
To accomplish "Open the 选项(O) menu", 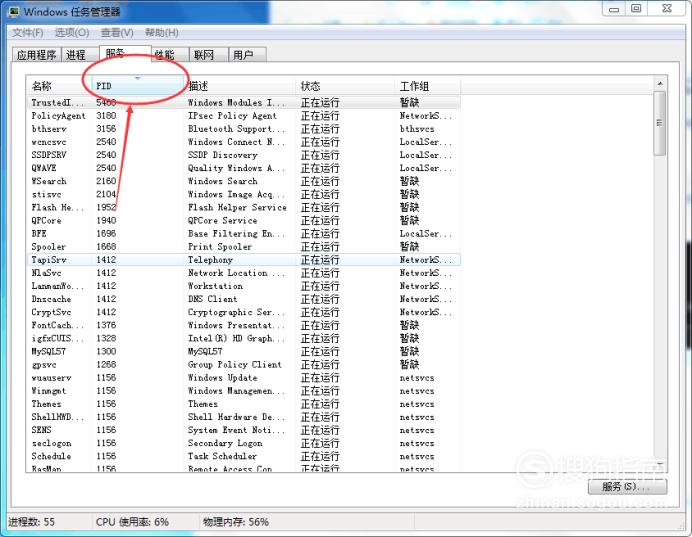I will coord(72,33).
